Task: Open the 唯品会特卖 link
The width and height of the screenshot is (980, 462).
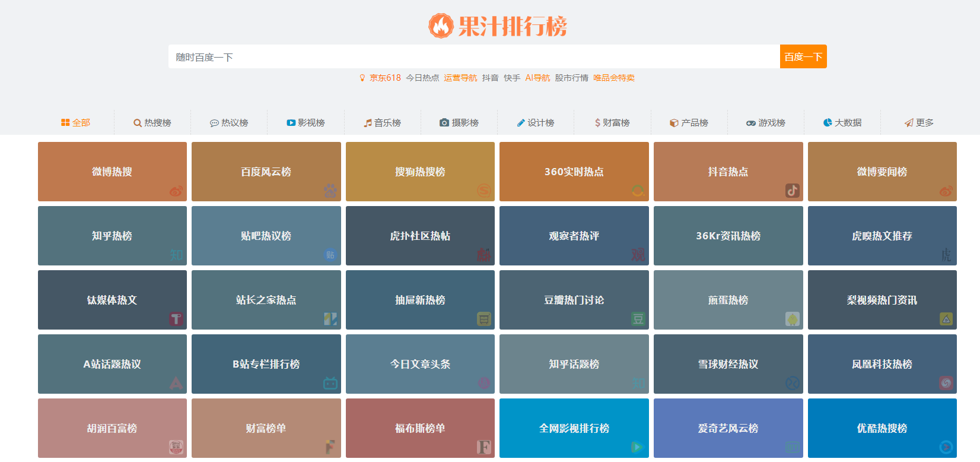Action: tap(614, 78)
